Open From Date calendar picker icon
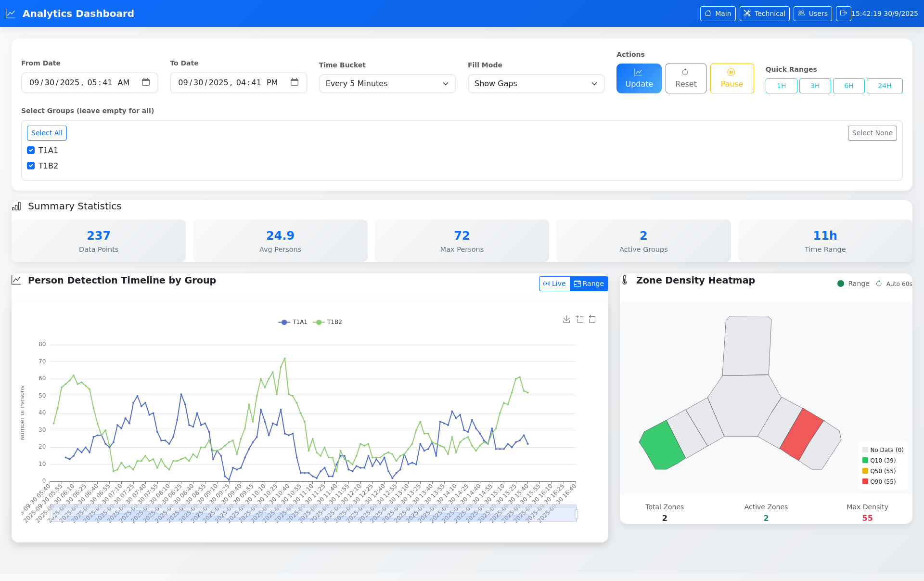The image size is (924, 581). [146, 82]
